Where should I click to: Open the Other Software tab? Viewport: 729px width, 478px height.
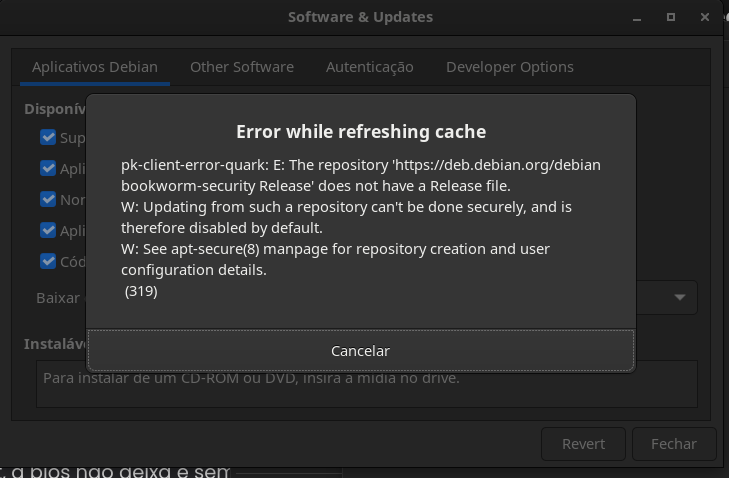point(242,67)
